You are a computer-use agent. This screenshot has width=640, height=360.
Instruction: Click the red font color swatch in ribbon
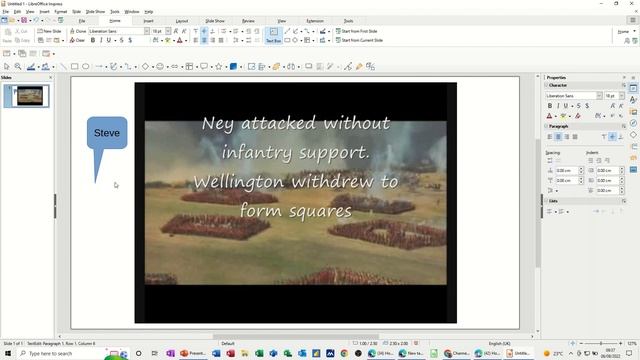point(180,40)
